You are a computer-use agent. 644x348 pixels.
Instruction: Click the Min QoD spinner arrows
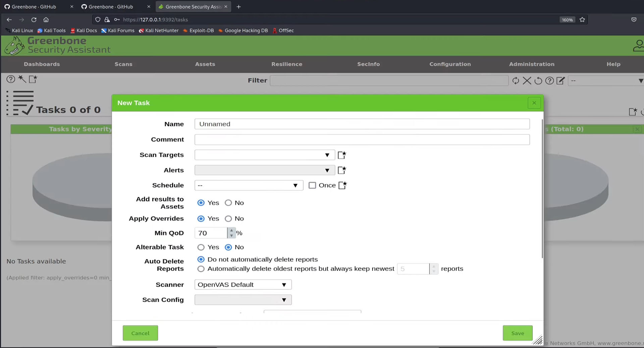231,233
